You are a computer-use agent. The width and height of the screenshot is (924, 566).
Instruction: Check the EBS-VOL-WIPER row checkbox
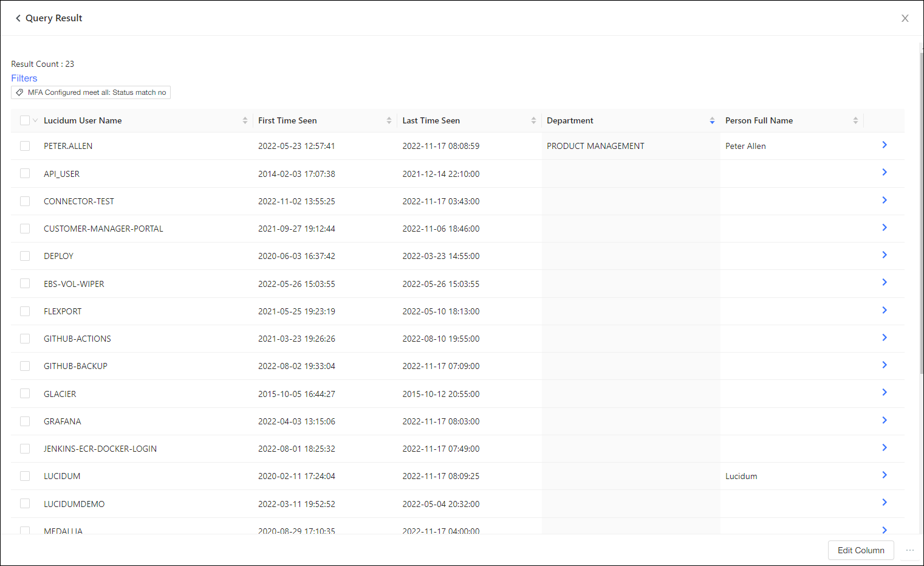[25, 283]
